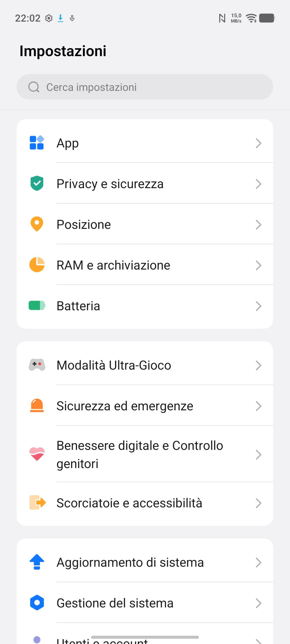The height and width of the screenshot is (644, 290).
Task: Tap the green shield Privacy icon
Action: pyautogui.click(x=37, y=183)
